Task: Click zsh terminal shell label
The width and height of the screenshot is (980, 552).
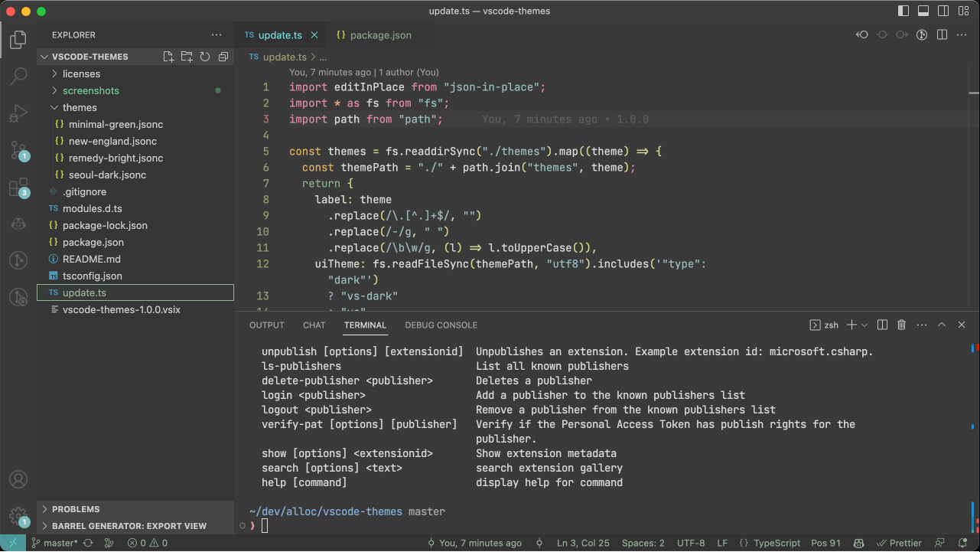Action: coord(824,325)
